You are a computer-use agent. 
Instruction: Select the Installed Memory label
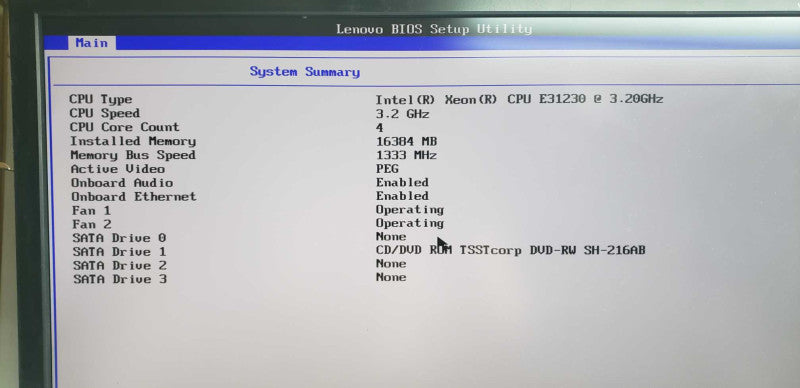click(x=133, y=141)
